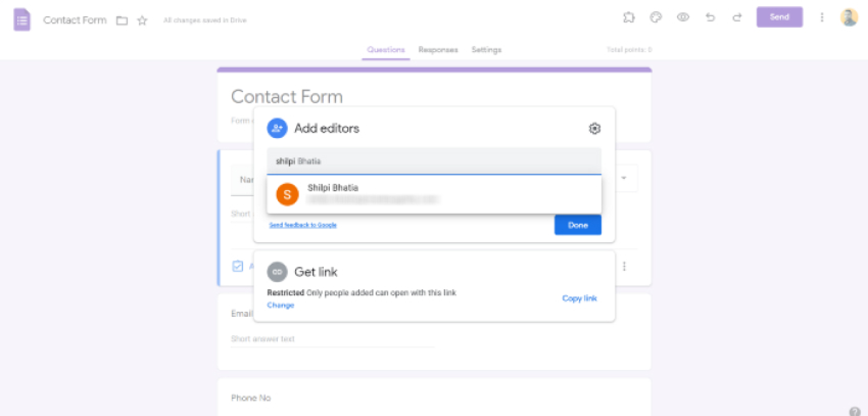The height and width of the screenshot is (416, 868).
Task: Click the answer key checkbox icon
Action: click(237, 266)
